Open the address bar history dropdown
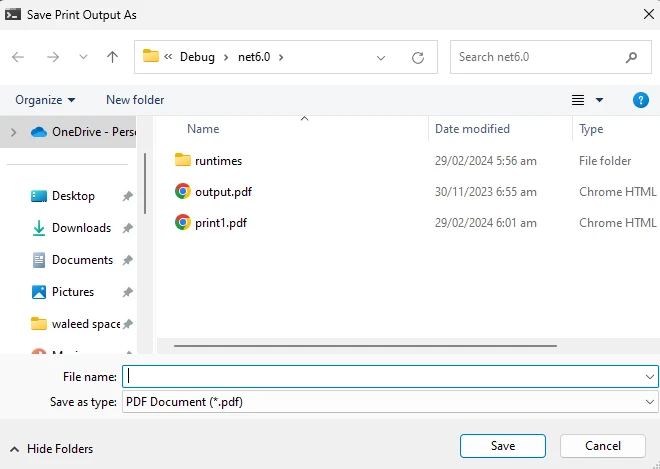The height and width of the screenshot is (469, 660). (381, 57)
